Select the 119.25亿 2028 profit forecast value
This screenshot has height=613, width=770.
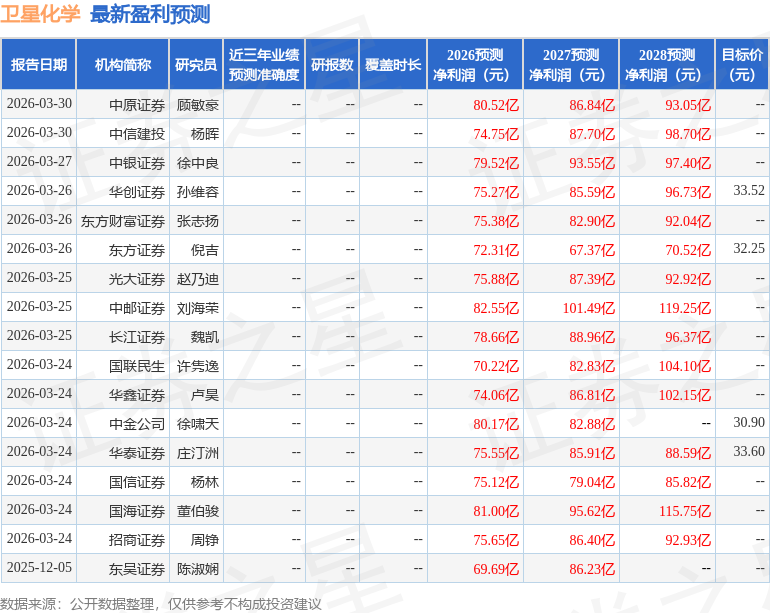(x=684, y=308)
